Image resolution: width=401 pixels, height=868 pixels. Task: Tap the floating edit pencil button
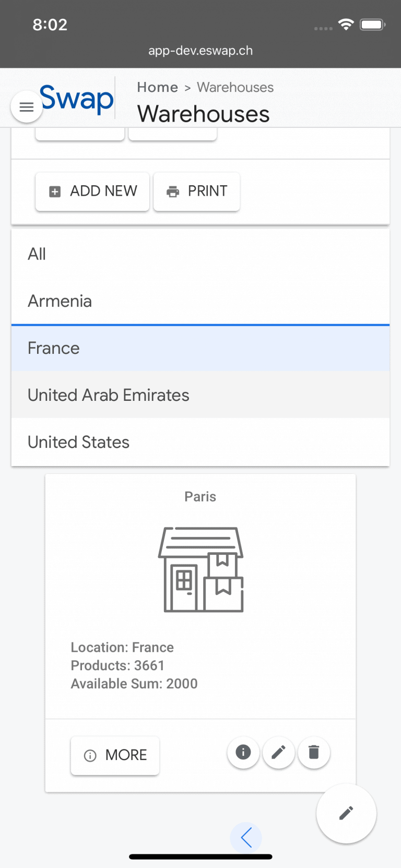coord(346,813)
